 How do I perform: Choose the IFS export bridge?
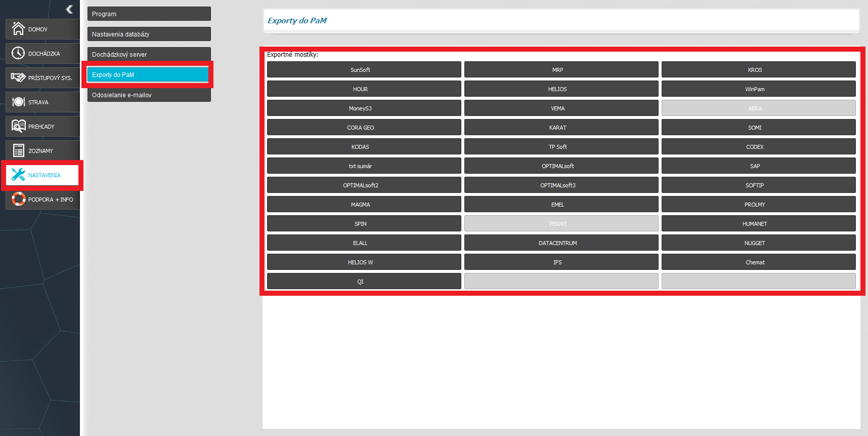pos(561,262)
